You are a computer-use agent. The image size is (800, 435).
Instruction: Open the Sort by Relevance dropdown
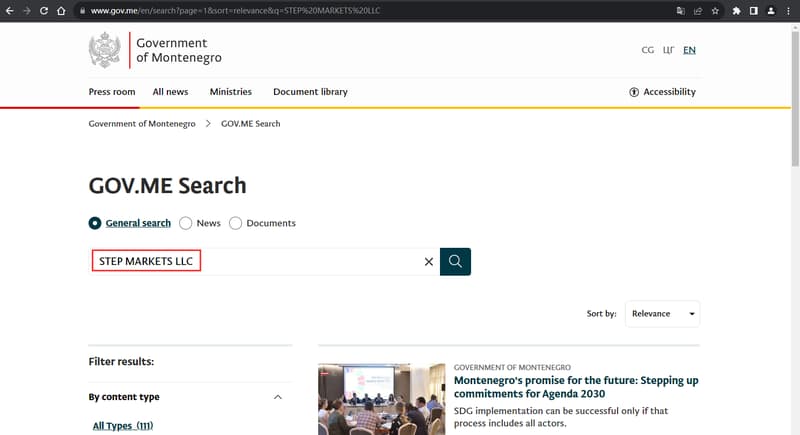pos(662,314)
